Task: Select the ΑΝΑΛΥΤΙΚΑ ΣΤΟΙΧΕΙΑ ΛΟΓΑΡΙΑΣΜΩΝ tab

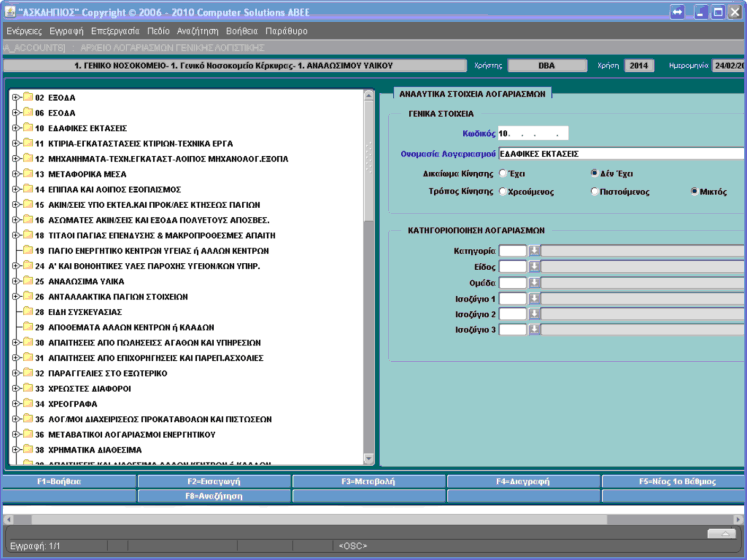Action: [x=472, y=94]
